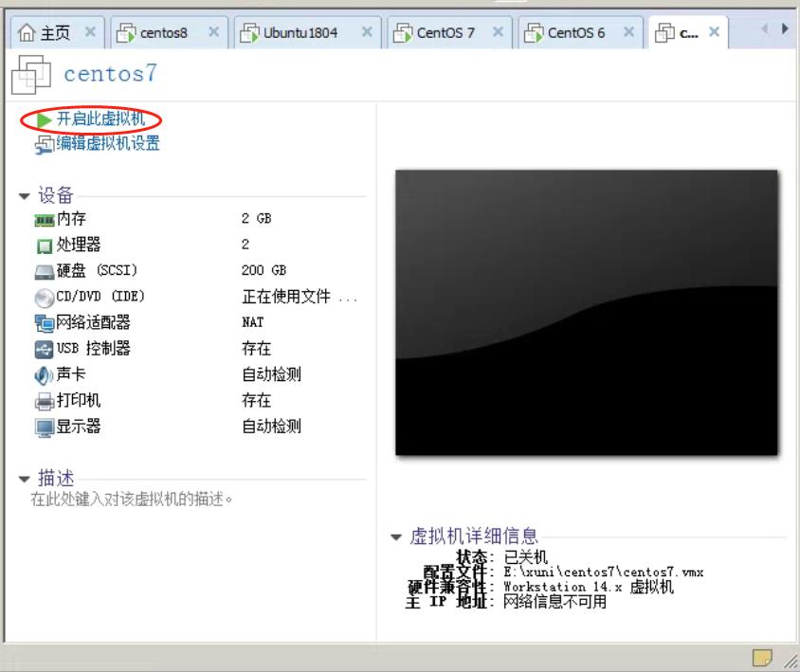Collapse the 设备 devices section
This screenshot has height=672, width=800.
(24, 196)
